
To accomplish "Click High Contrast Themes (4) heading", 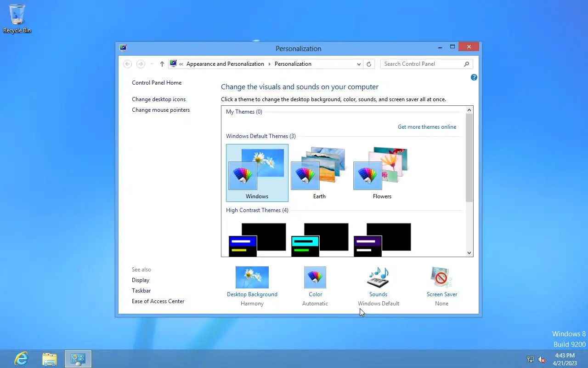I will point(257,210).
